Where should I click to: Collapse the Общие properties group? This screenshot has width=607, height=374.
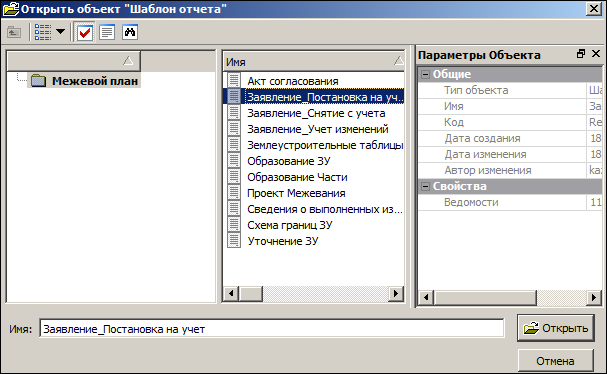[425, 74]
